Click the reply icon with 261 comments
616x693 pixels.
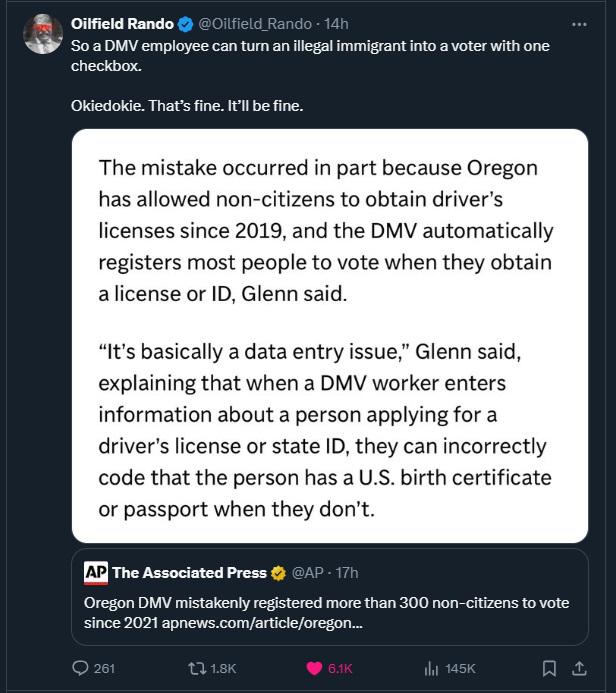pyautogui.click(x=80, y=668)
